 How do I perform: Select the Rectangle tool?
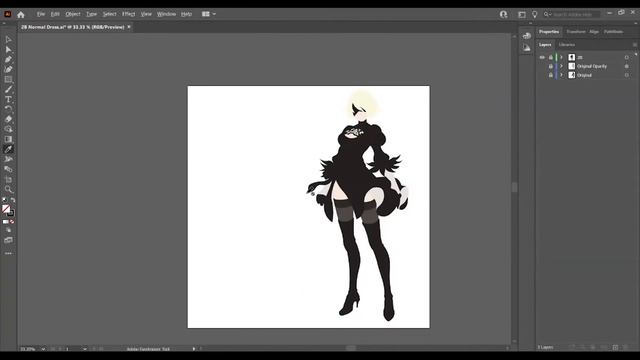point(8,79)
